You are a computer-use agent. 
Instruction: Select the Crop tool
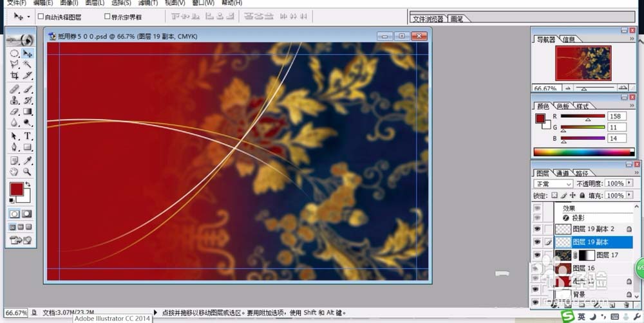[14, 75]
